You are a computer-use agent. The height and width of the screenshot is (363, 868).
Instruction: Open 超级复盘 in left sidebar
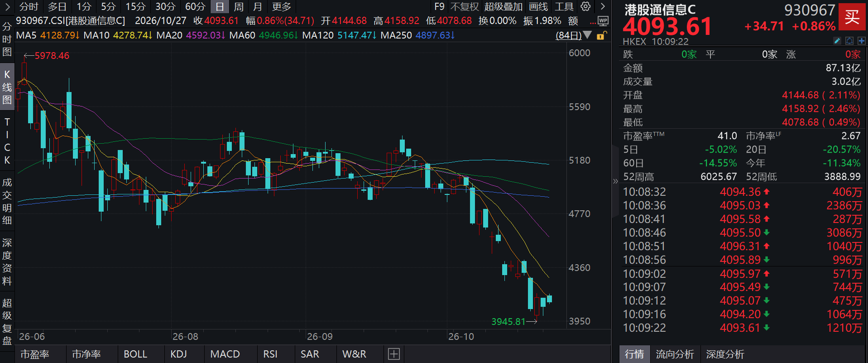[x=7, y=322]
